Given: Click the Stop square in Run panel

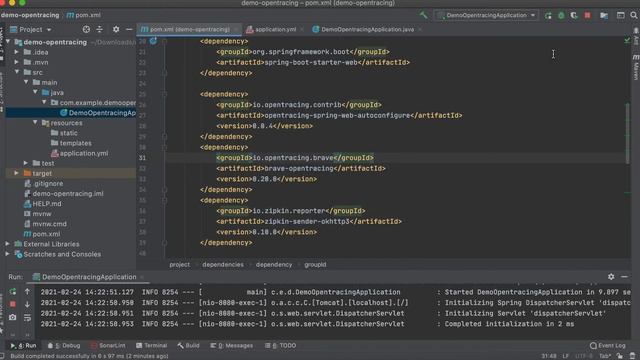Looking at the screenshot, I should (13, 304).
